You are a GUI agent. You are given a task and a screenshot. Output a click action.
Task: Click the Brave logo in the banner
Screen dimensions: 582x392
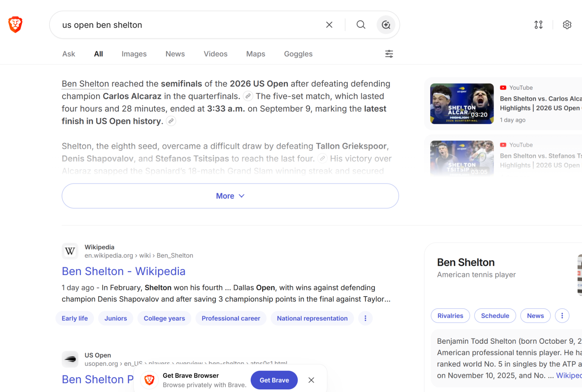click(x=149, y=380)
